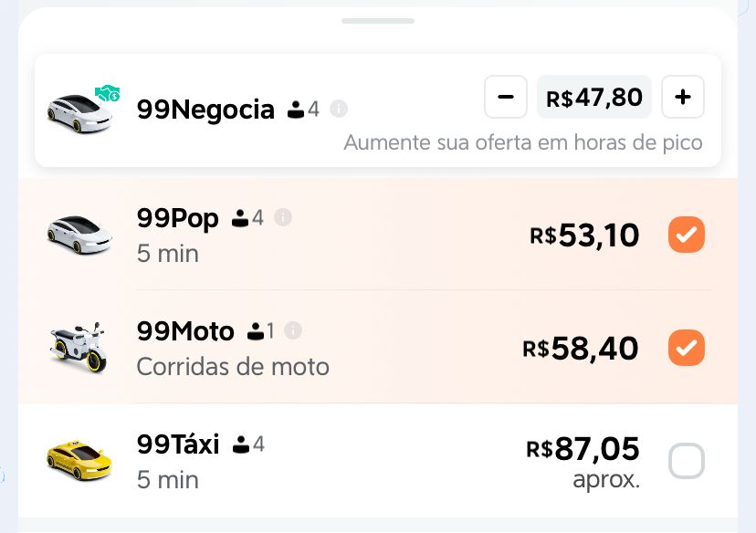The height and width of the screenshot is (533, 756).
Task: Click the 99Moto scooter icon
Action: [78, 347]
